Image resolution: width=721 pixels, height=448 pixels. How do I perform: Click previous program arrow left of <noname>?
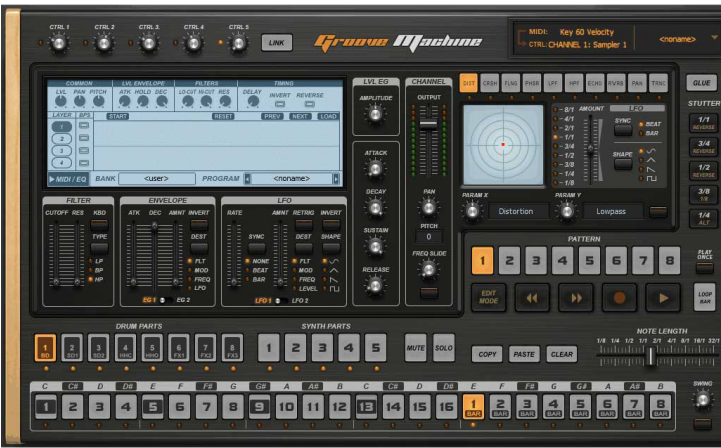tap(247, 178)
